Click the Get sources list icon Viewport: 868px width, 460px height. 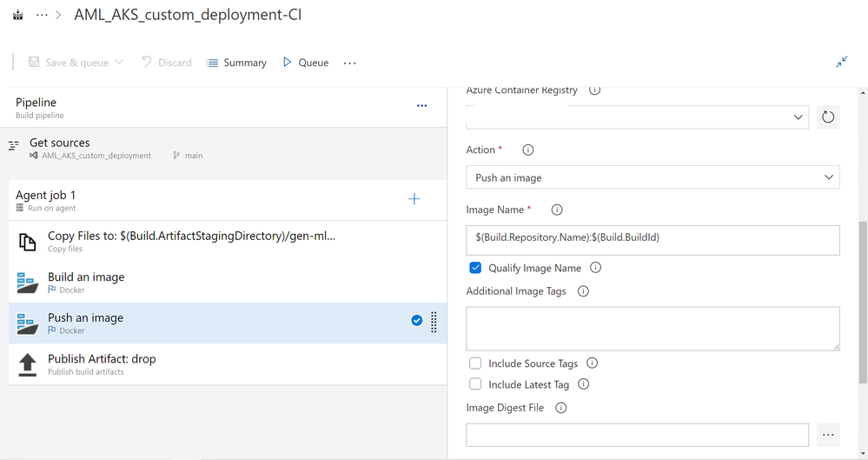tap(14, 146)
